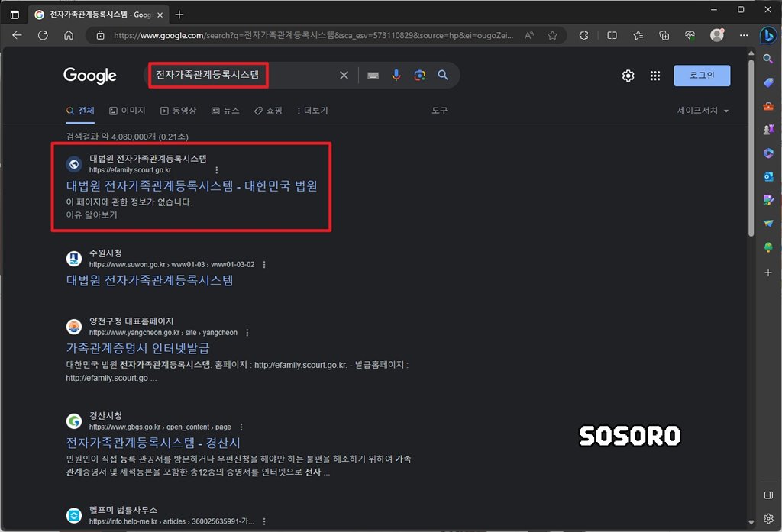Open profile avatar menu
This screenshot has height=532, width=782.
(x=716, y=35)
